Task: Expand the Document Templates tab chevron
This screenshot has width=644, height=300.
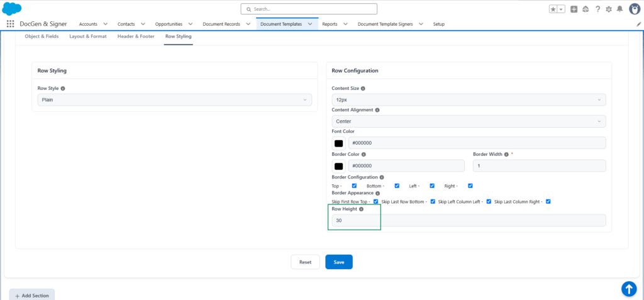Action: 310,25
